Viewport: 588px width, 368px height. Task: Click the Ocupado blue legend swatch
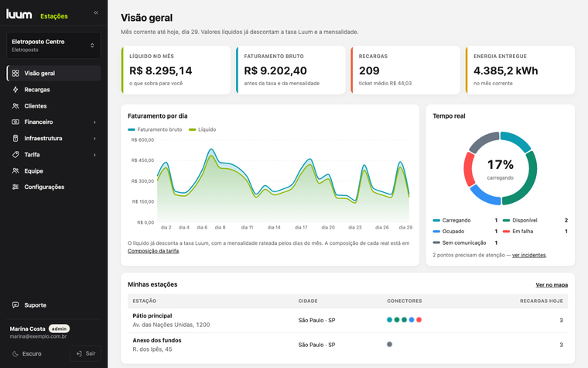(436, 232)
